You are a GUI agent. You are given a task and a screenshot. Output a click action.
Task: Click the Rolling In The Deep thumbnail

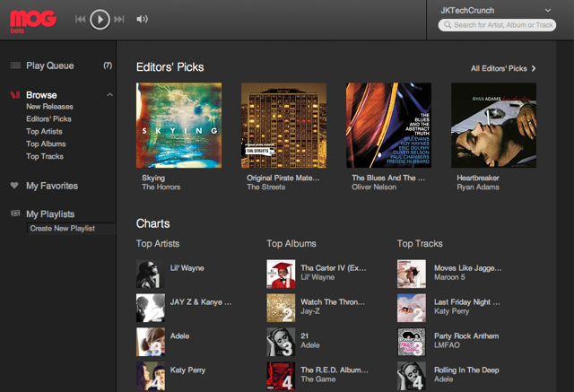coord(412,376)
